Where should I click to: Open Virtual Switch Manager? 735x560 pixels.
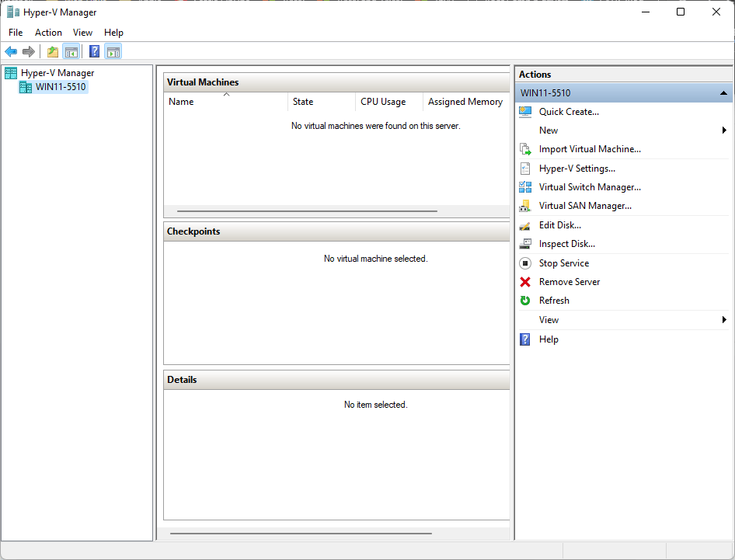590,187
